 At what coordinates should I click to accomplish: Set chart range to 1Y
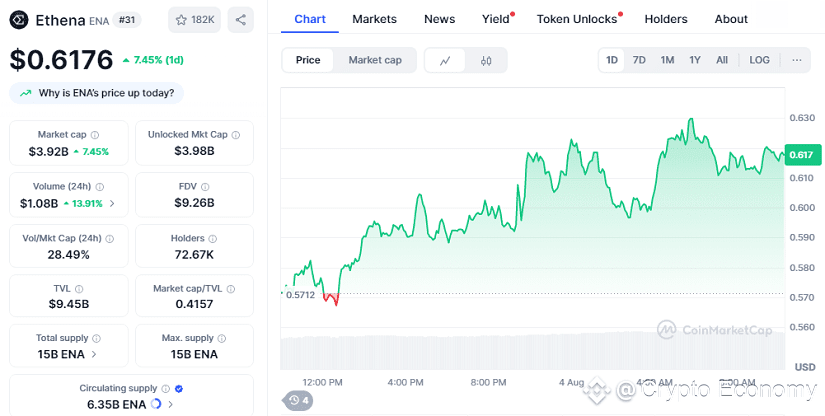point(695,60)
